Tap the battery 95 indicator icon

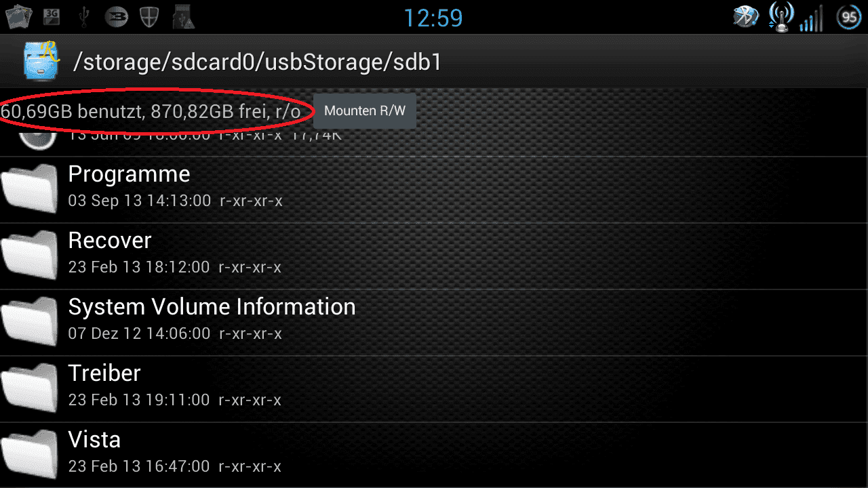pyautogui.click(x=849, y=17)
